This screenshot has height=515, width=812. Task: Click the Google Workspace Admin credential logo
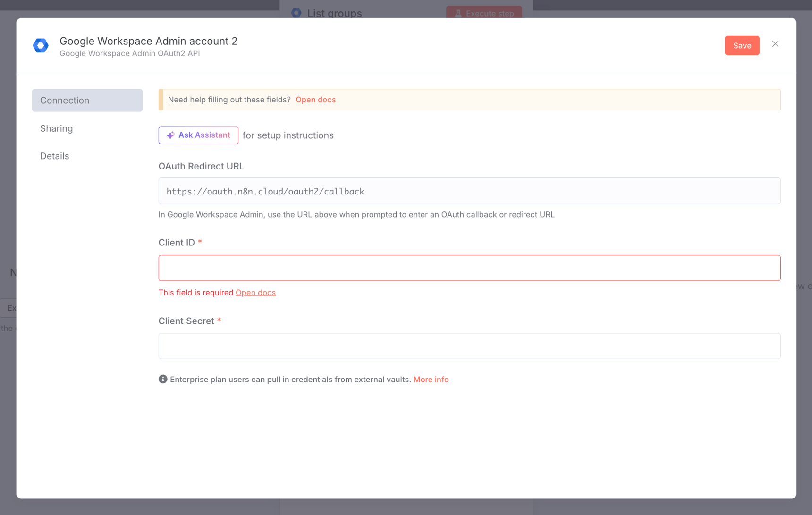coord(41,45)
